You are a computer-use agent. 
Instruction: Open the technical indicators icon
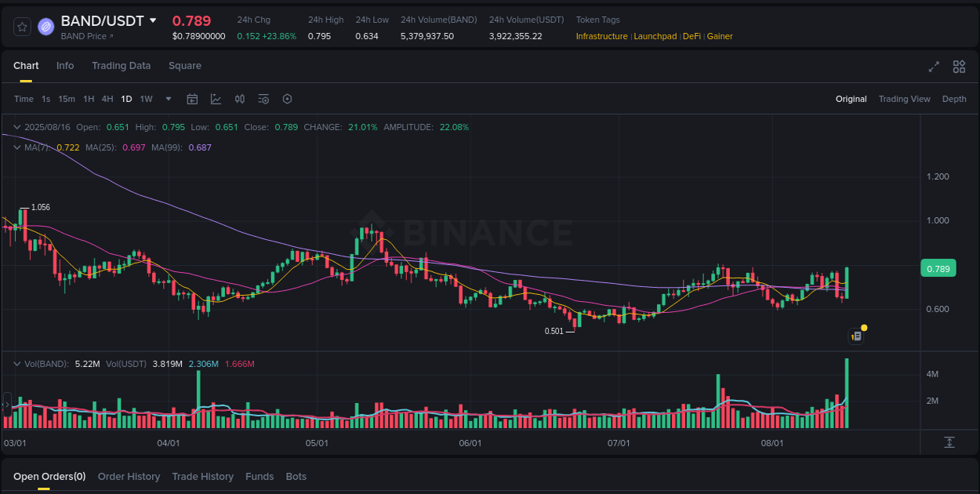240,99
